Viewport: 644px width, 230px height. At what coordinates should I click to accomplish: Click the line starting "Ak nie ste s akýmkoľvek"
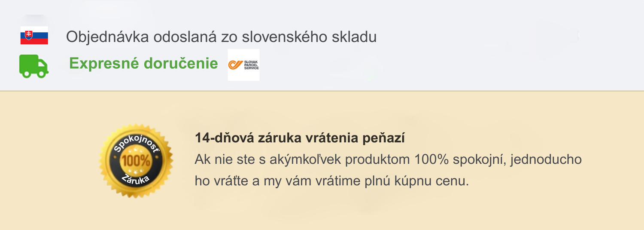point(388,159)
